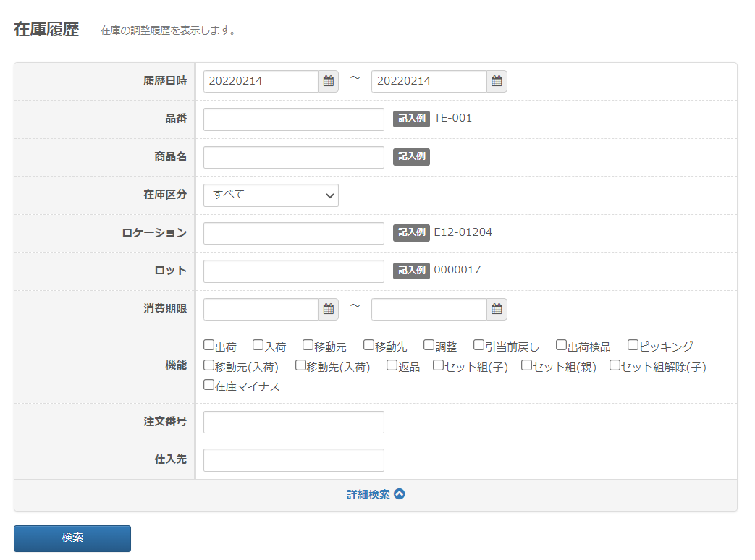Toggle the 返品 checkbox
The image size is (755, 560).
tap(392, 365)
